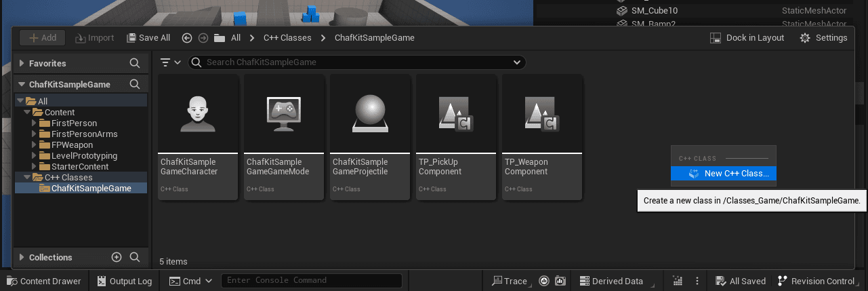The image size is (868, 291).
Task: Expand the arrow after the All breadcrumb
Action: [252, 38]
